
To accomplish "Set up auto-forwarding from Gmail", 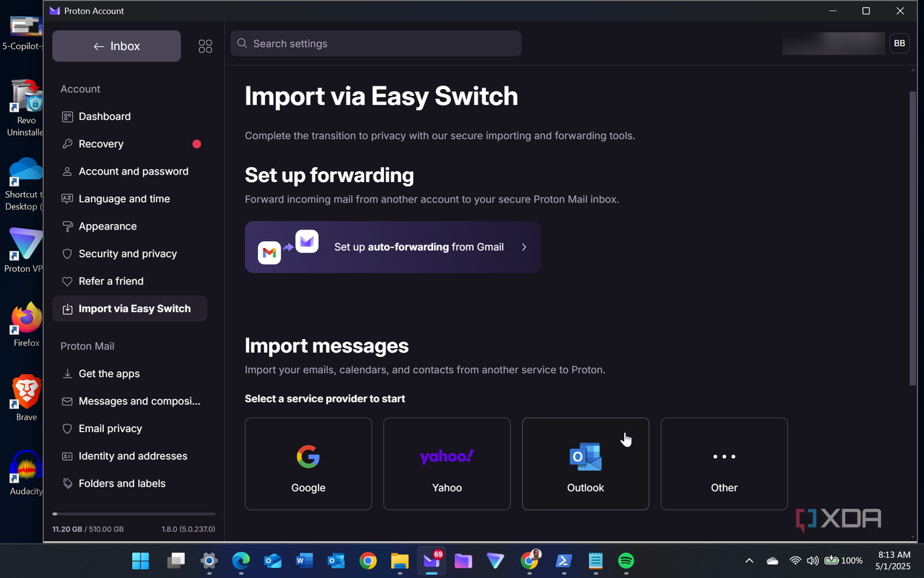I will click(393, 247).
